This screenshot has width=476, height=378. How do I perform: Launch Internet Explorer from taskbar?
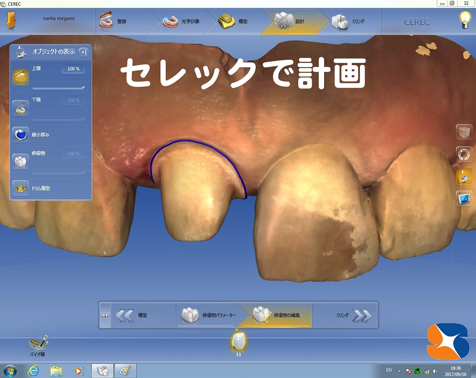tap(33, 371)
